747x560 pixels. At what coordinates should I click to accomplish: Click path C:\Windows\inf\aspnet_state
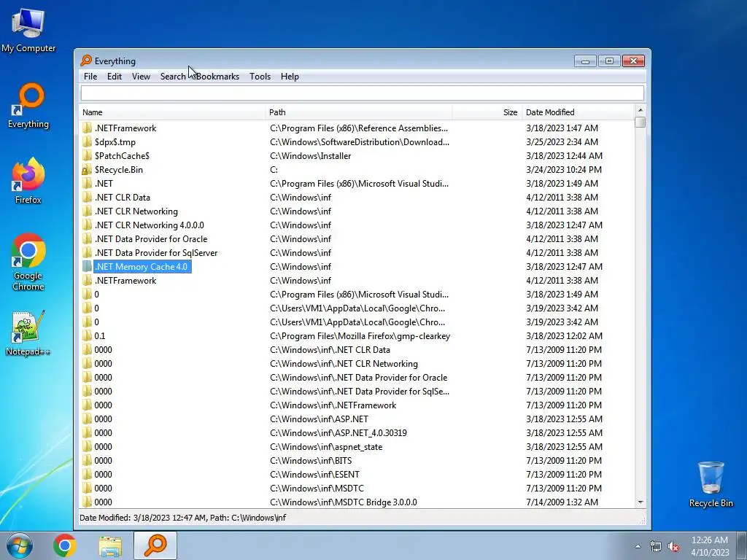click(326, 447)
